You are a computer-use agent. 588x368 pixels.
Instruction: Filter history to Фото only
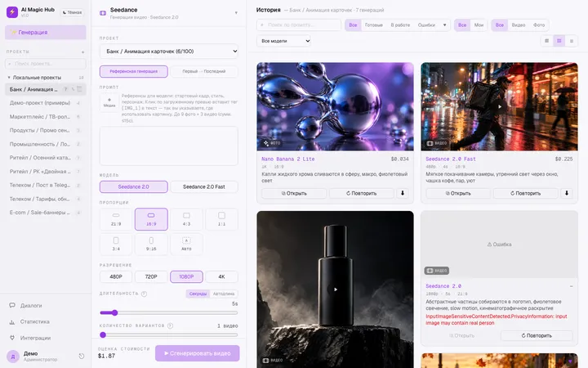click(x=539, y=25)
